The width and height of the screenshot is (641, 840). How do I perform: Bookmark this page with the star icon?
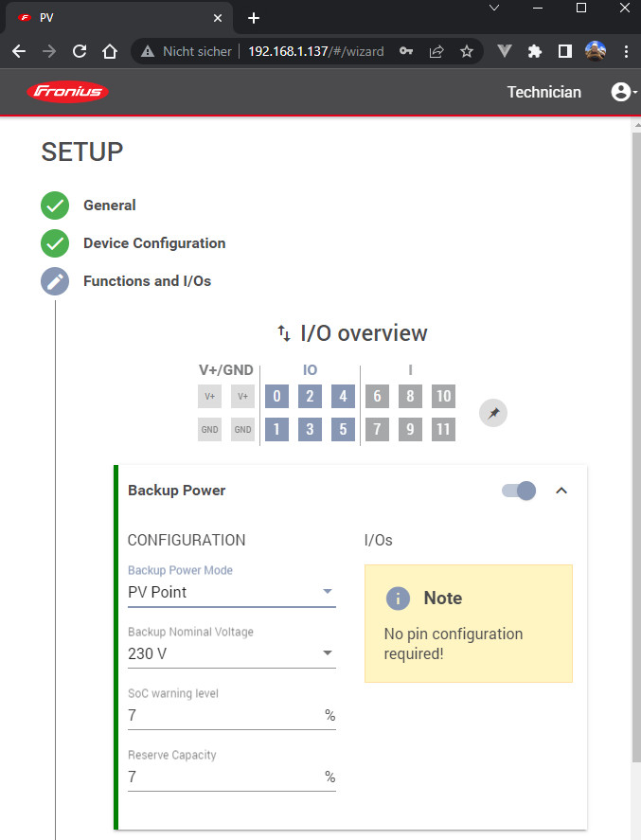(466, 51)
